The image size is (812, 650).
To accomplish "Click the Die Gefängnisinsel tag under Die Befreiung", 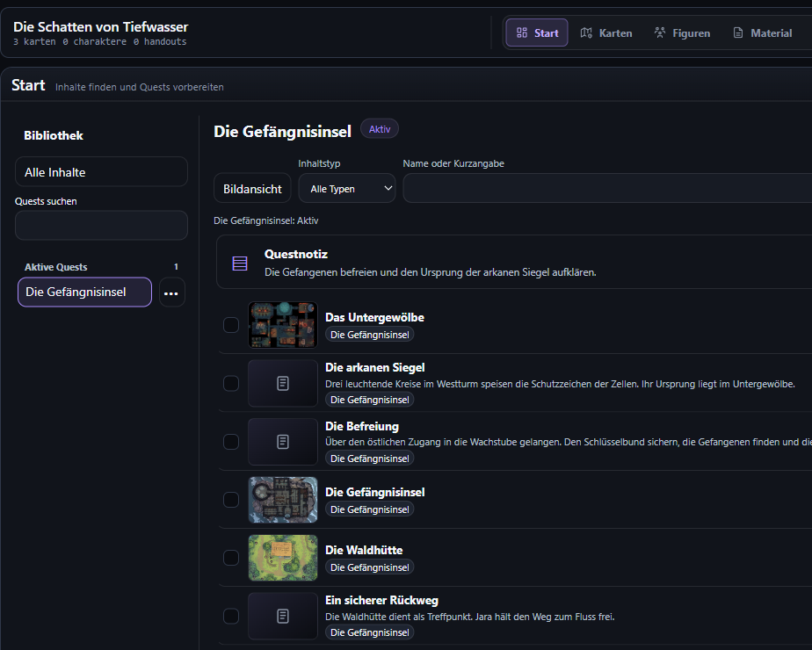I will pyautogui.click(x=370, y=459).
